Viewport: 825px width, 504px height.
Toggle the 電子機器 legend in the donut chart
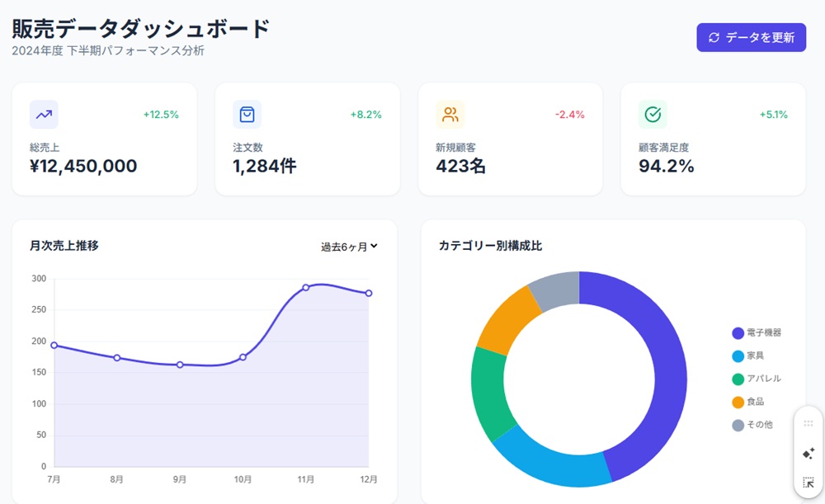point(760,332)
